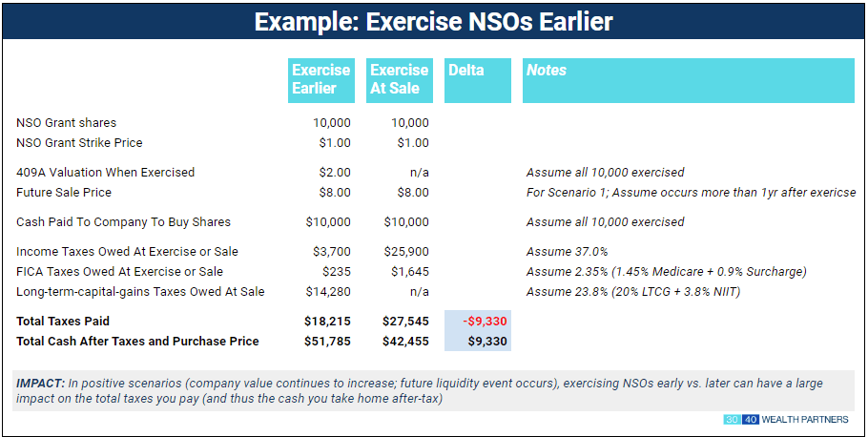Select the $27,545 total taxes value
Viewport: 868px width, 437px height.
[405, 323]
